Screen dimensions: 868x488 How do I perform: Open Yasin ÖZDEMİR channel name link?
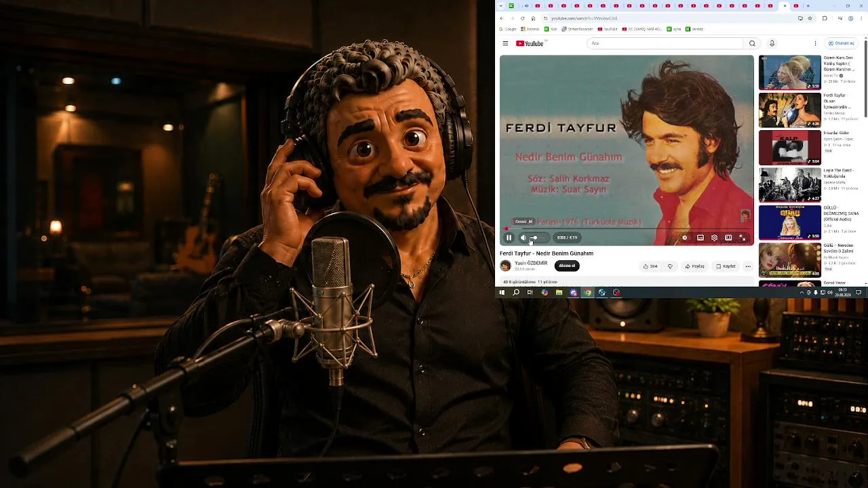[531, 263]
